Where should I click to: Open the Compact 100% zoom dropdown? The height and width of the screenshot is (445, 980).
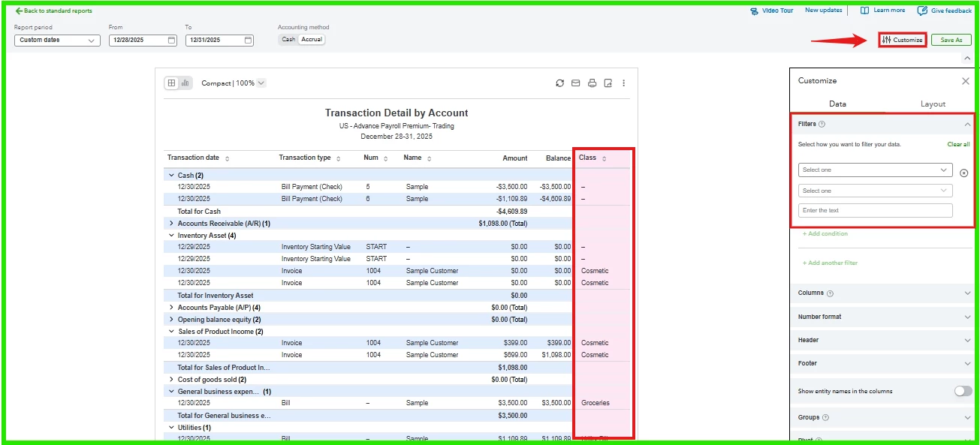[233, 83]
